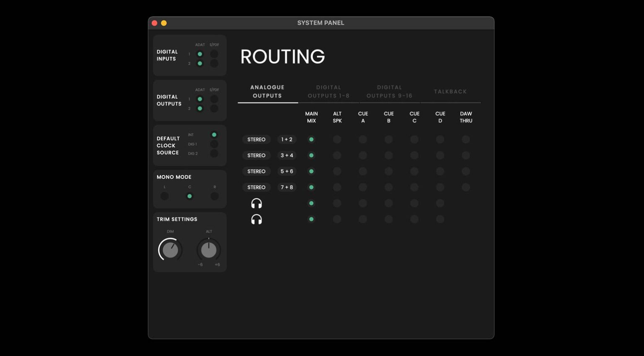Enable routing of outputs 1+2 to ALT SPK
644x356 pixels.
(x=337, y=139)
